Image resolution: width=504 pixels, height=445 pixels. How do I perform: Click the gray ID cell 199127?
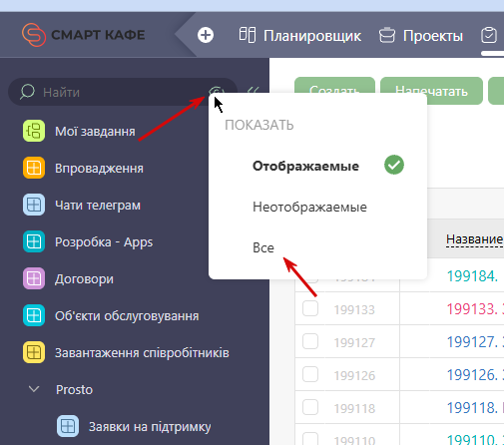[x=354, y=343]
